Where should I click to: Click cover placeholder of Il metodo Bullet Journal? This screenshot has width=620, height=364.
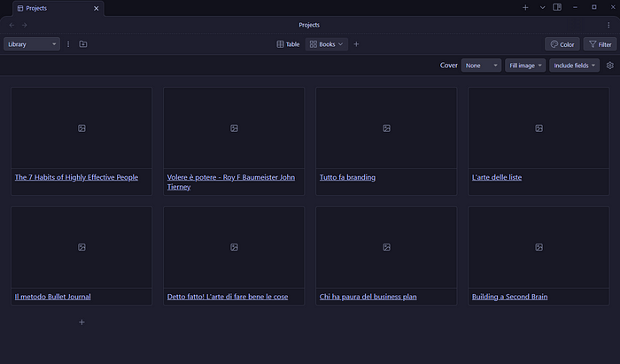point(81,247)
